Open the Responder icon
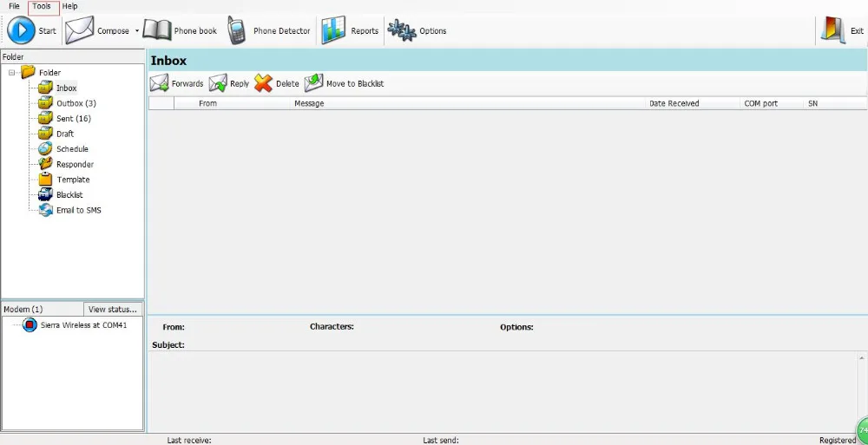Image resolution: width=868 pixels, height=445 pixels. tap(45, 164)
